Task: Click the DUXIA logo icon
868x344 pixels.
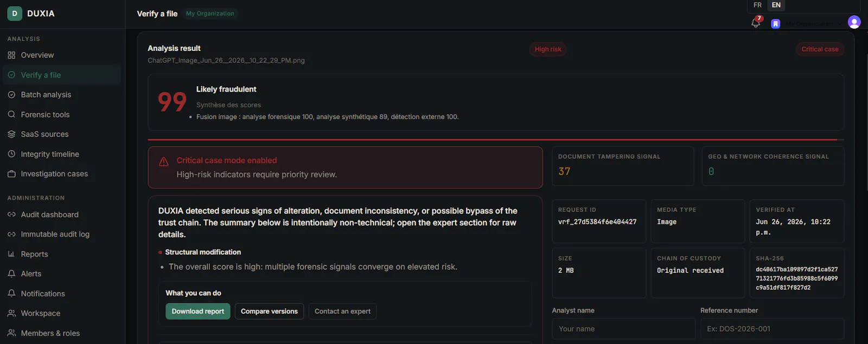Action: pyautogui.click(x=15, y=14)
